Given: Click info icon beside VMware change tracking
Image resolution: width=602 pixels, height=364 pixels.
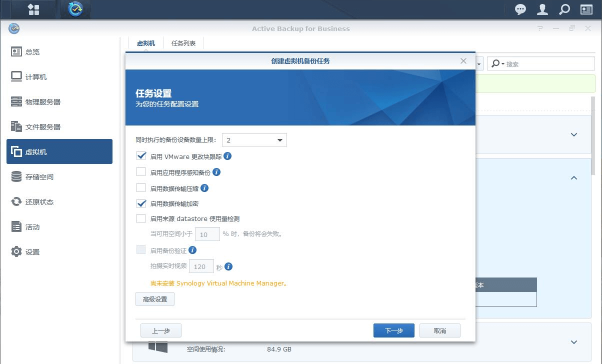Looking at the screenshot, I should pos(227,156).
